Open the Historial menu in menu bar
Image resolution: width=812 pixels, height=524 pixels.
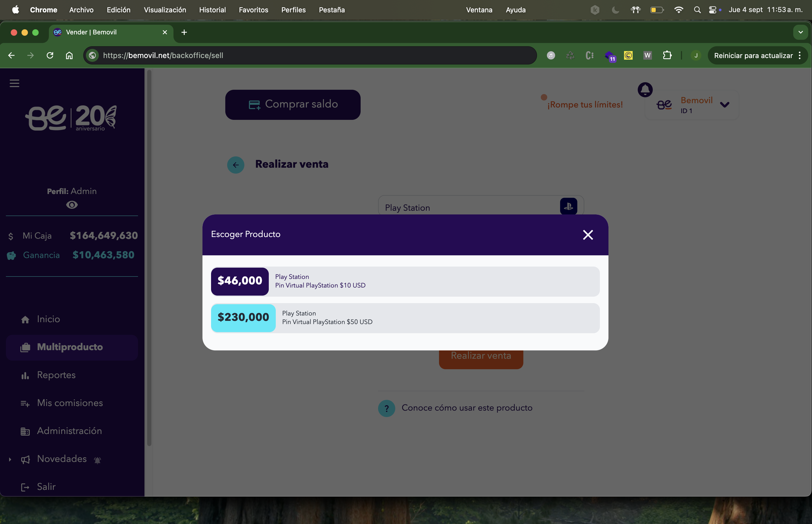point(212,10)
